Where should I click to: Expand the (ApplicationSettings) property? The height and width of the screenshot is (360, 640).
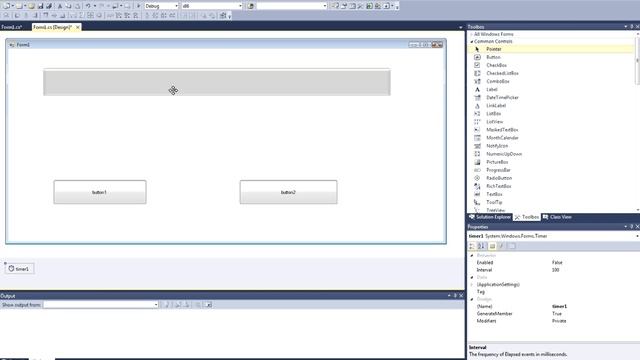pyautogui.click(x=472, y=284)
